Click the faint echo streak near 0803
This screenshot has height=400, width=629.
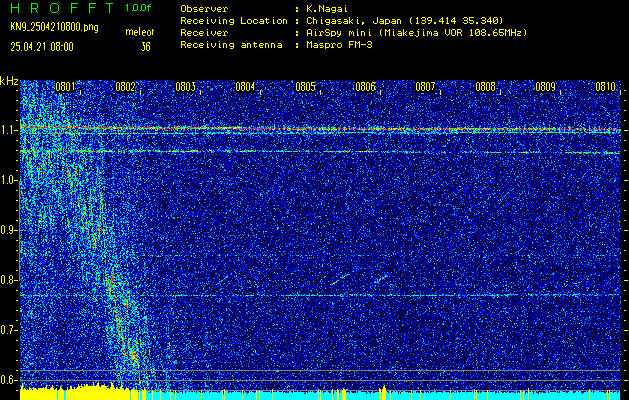click(x=223, y=280)
